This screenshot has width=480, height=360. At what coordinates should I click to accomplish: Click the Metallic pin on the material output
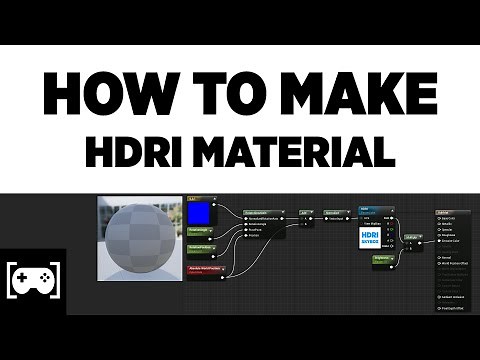coord(439,224)
